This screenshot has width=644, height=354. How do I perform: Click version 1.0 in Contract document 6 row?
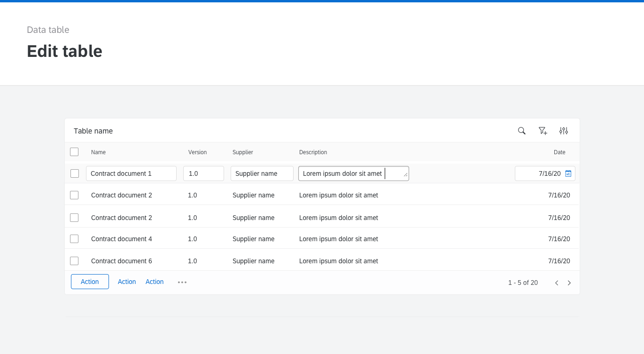pyautogui.click(x=193, y=261)
